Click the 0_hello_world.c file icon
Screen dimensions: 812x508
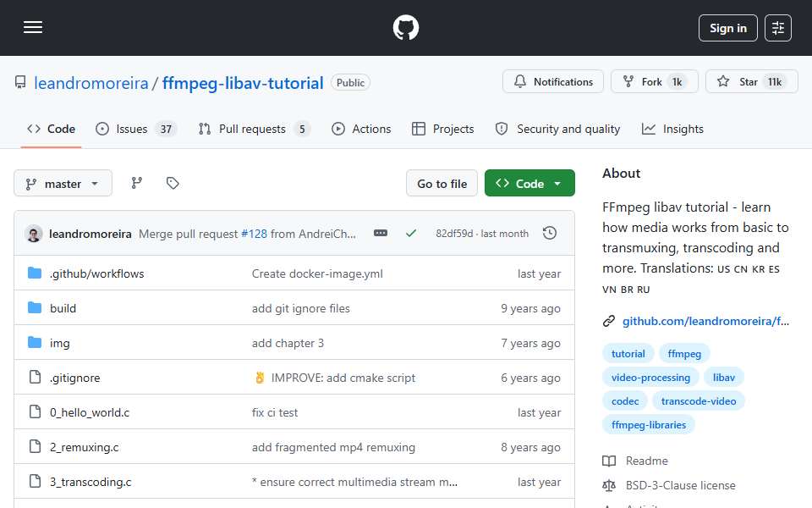click(35, 411)
